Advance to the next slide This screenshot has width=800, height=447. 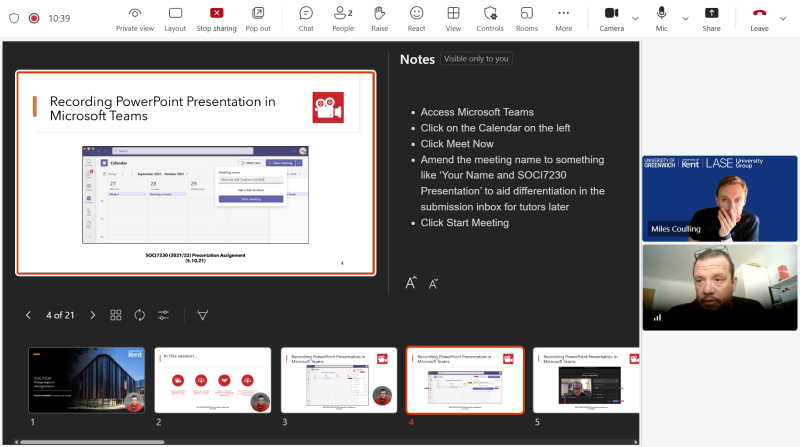point(92,315)
